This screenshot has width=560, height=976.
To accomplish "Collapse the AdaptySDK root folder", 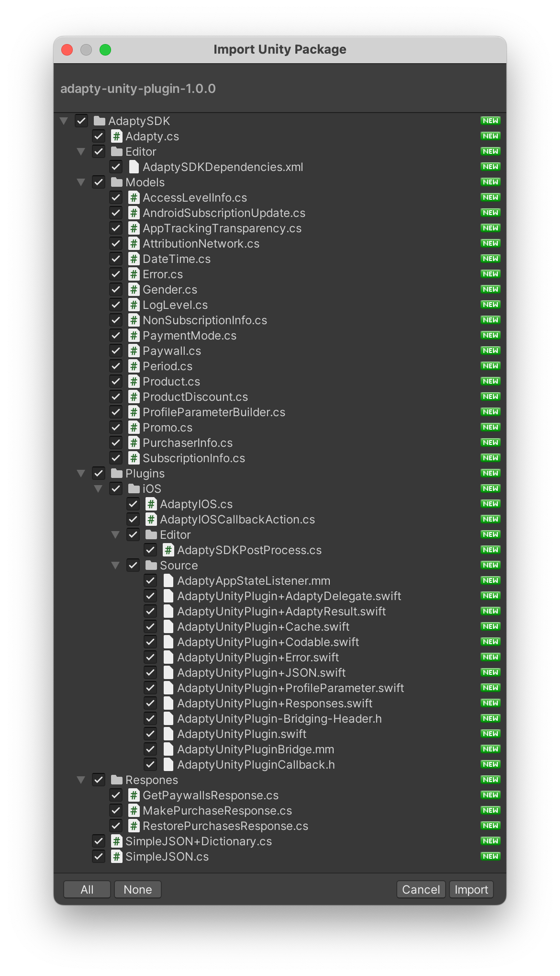I will [64, 121].
